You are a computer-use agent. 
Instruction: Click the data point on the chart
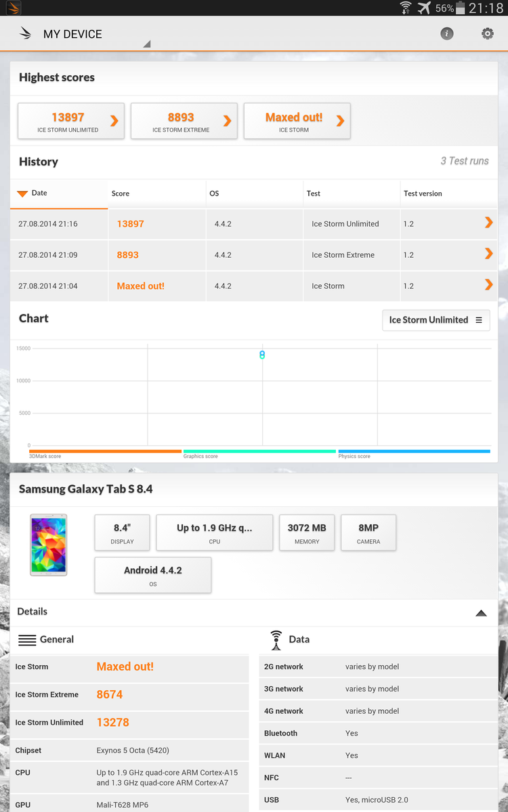pos(262,355)
